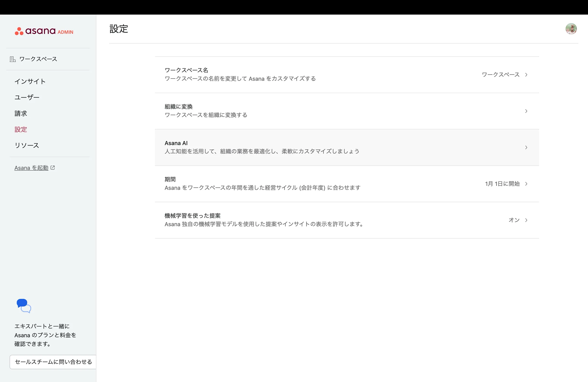The height and width of the screenshot is (382, 588).
Task: Click the 設定 page heading
Action: [x=119, y=29]
